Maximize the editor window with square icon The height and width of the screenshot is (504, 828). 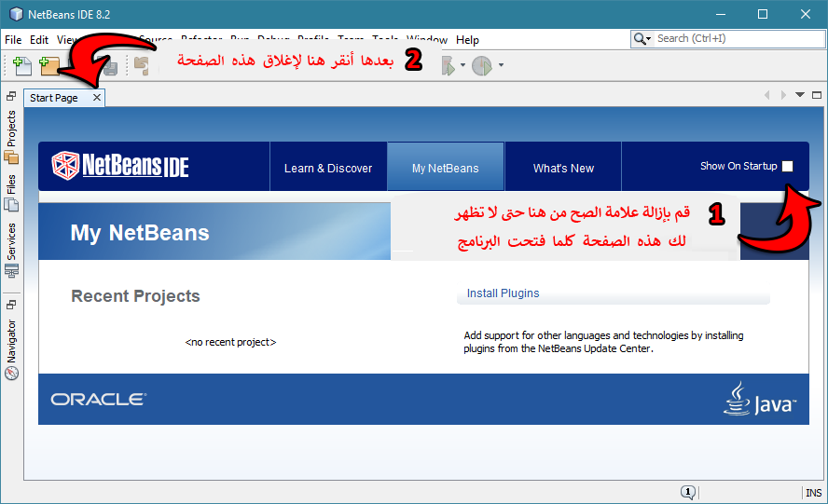tap(817, 95)
